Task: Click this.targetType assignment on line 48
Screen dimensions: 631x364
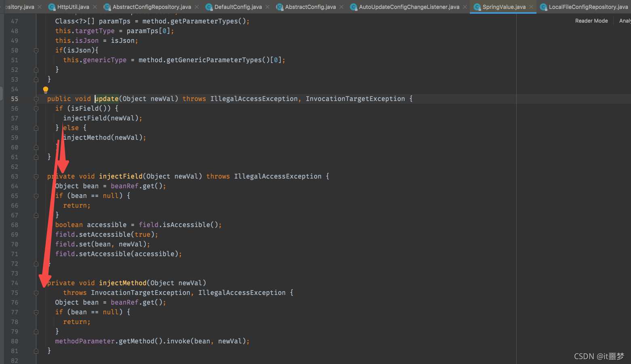Action: pyautogui.click(x=115, y=31)
